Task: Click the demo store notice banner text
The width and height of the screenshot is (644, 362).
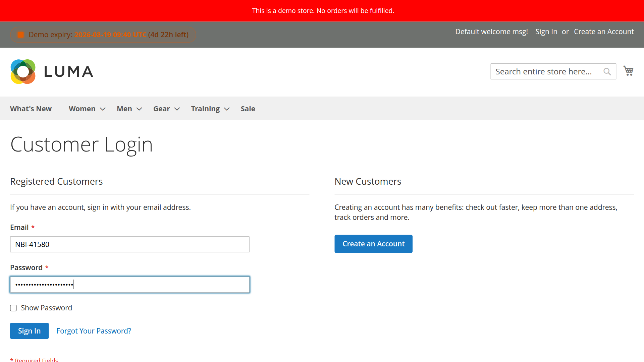Action: coord(323,11)
